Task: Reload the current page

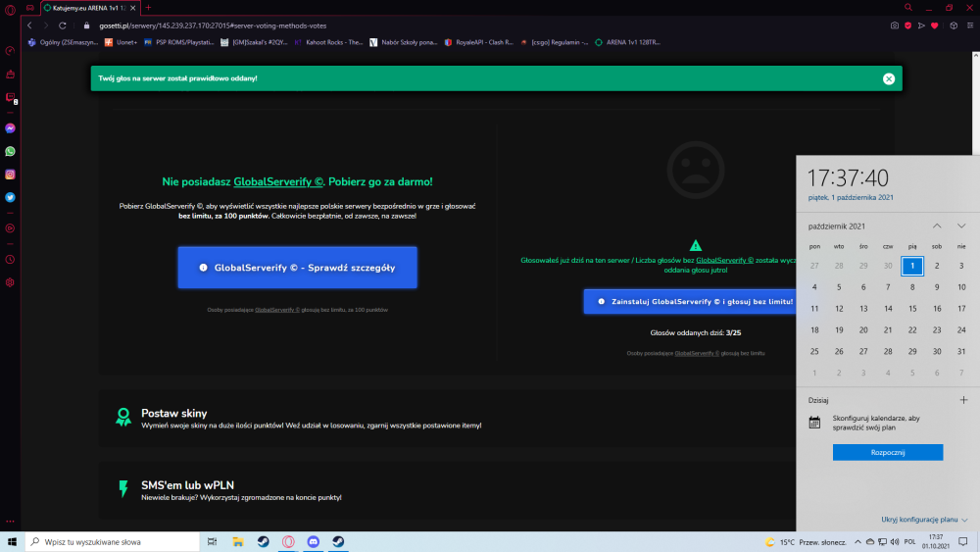Action: coord(63,25)
